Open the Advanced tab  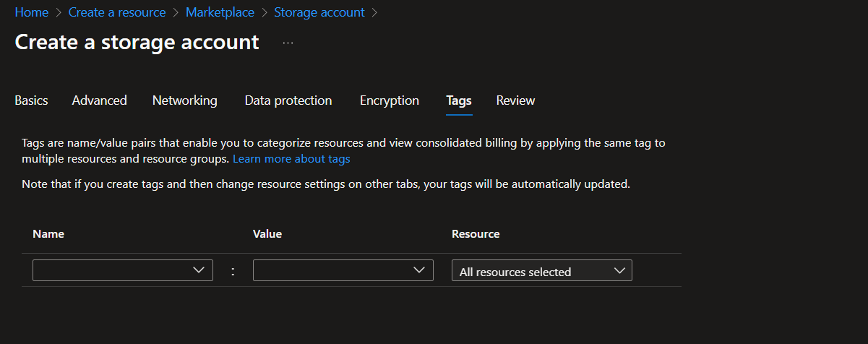click(99, 100)
